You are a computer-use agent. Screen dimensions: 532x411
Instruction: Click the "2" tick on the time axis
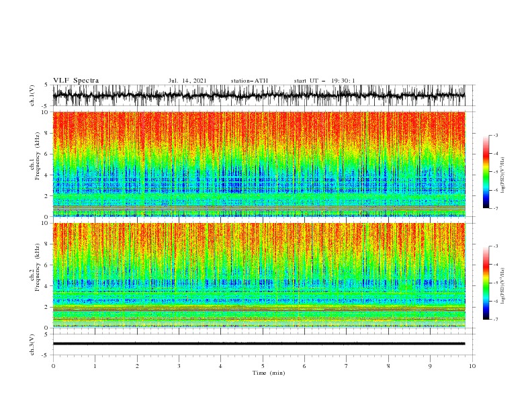tap(137, 366)
